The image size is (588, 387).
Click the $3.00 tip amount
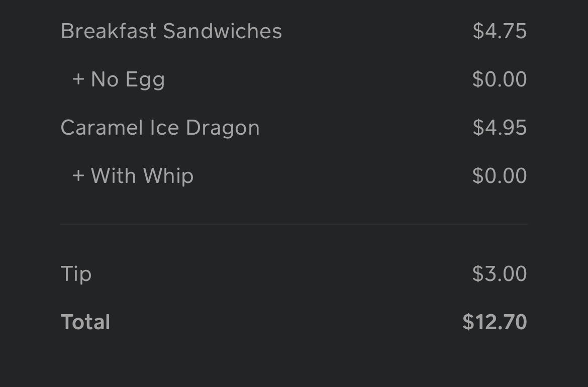[499, 274]
